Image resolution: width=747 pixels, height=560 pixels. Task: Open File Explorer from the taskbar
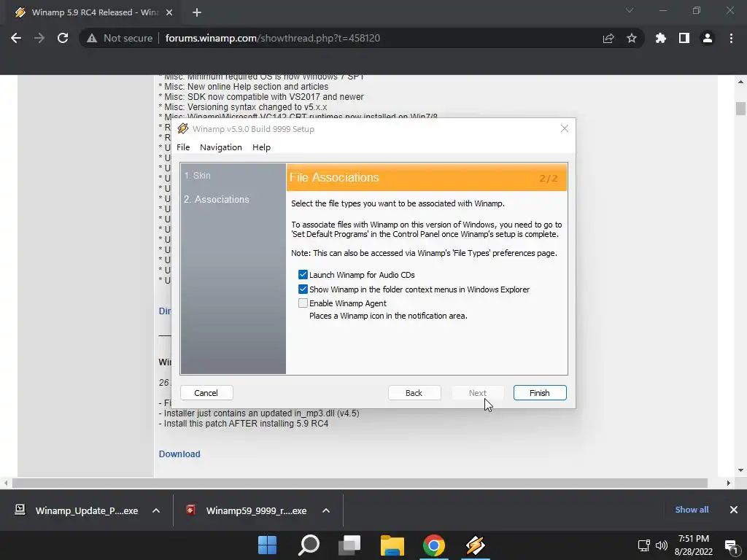coord(392,545)
